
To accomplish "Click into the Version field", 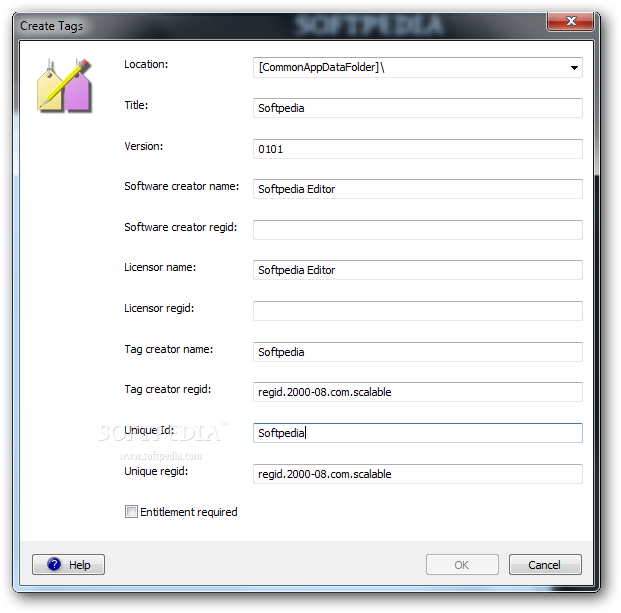I will (x=418, y=149).
